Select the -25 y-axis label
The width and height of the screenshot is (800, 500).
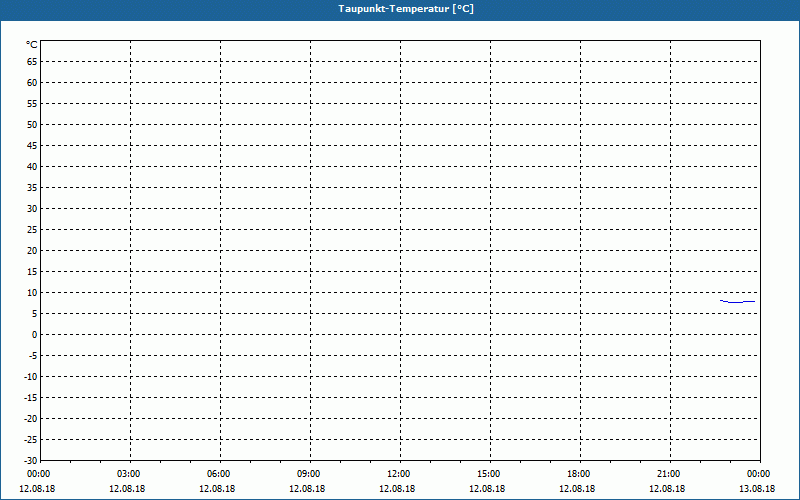tap(31, 440)
